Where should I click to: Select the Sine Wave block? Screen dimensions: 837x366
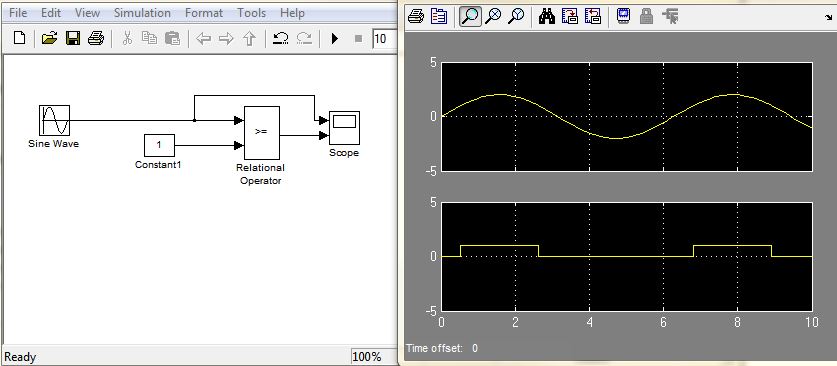pyautogui.click(x=54, y=120)
